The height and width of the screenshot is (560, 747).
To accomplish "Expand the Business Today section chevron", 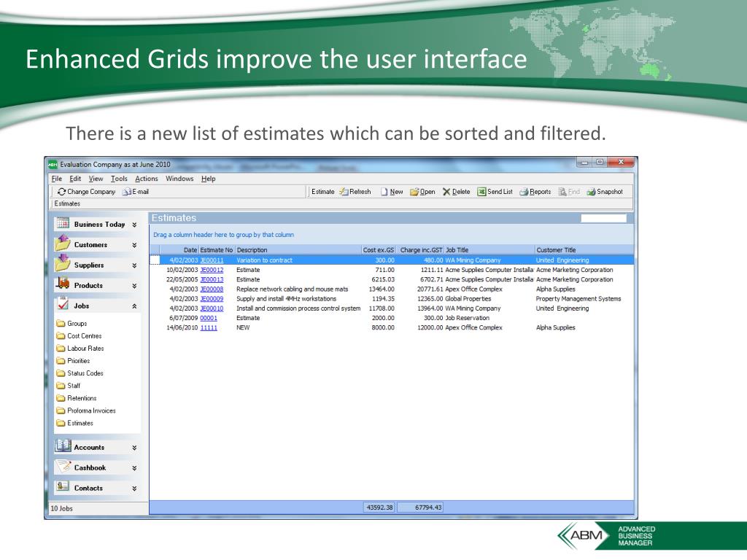I will pyautogui.click(x=135, y=225).
